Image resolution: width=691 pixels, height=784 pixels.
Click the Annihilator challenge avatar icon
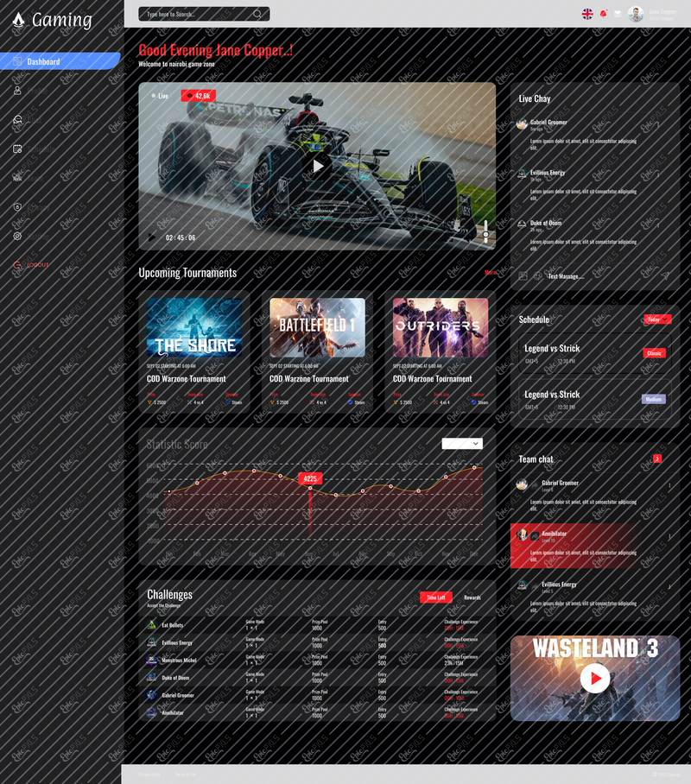click(x=152, y=712)
